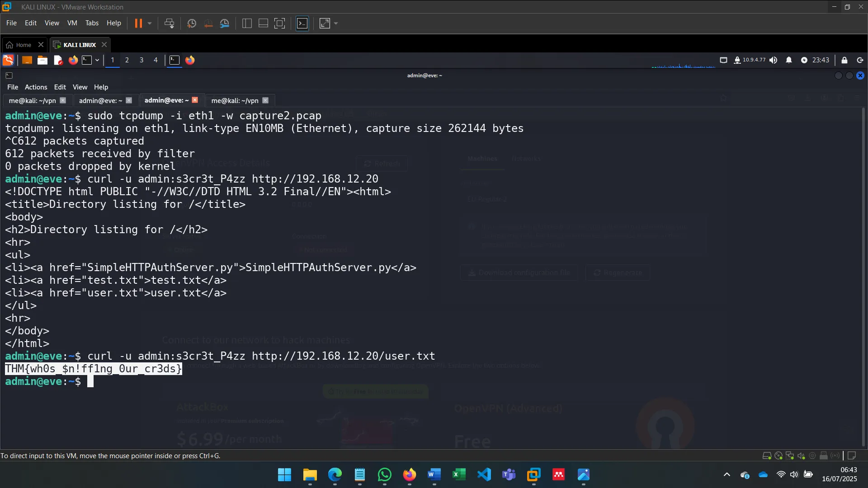Launch Visual Studio Code from Windows taskbar
Screen dimensions: 868x488
484,475
